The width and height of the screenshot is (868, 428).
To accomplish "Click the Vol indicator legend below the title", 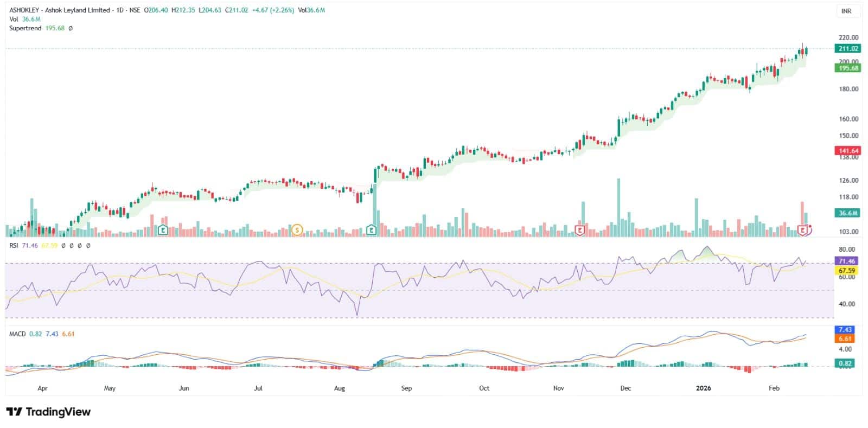I will (14, 19).
